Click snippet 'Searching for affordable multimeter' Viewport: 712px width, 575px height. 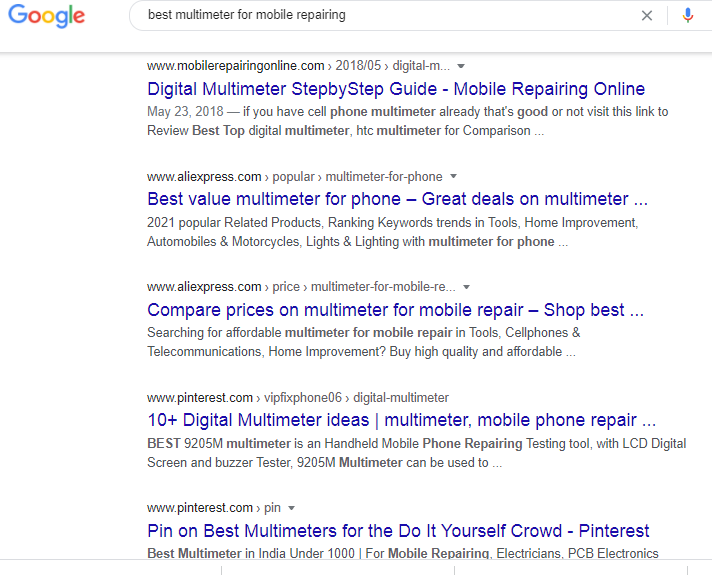tap(364, 342)
